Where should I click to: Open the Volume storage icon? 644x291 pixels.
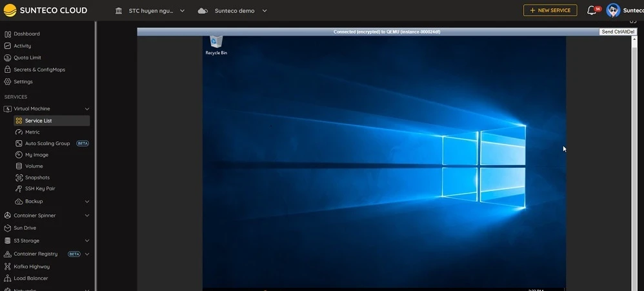(19, 166)
